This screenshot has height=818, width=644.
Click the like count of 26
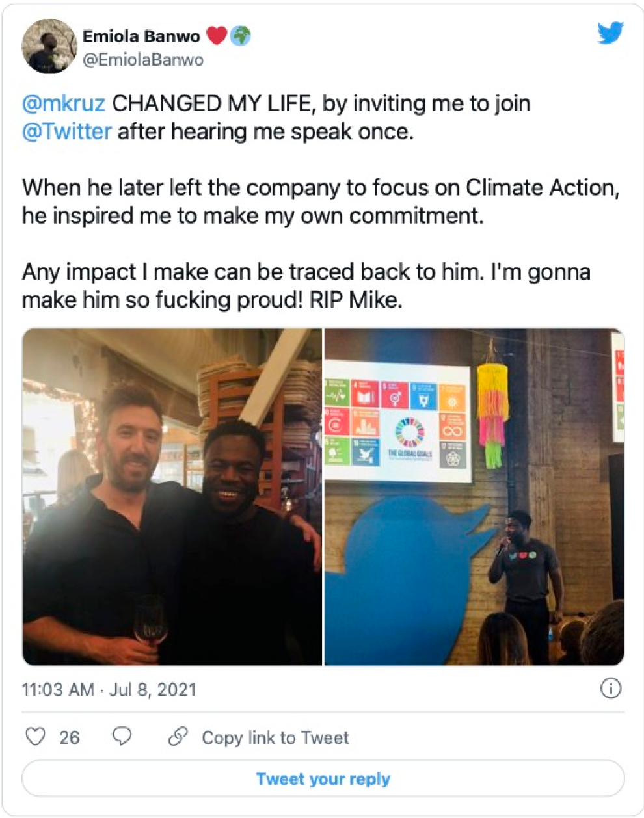tap(69, 737)
